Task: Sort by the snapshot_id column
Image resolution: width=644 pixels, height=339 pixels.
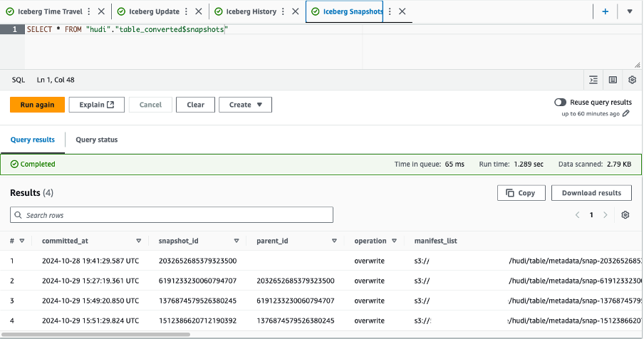Action: point(236,241)
